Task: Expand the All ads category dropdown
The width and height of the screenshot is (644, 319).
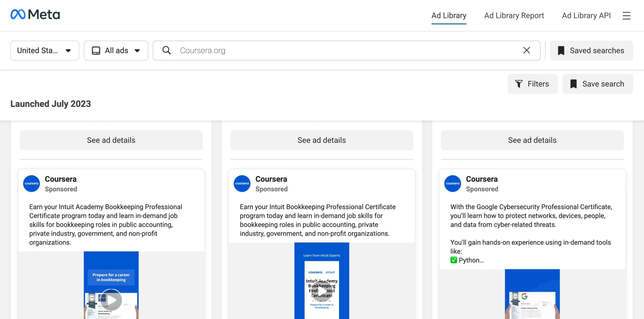Action: [116, 50]
